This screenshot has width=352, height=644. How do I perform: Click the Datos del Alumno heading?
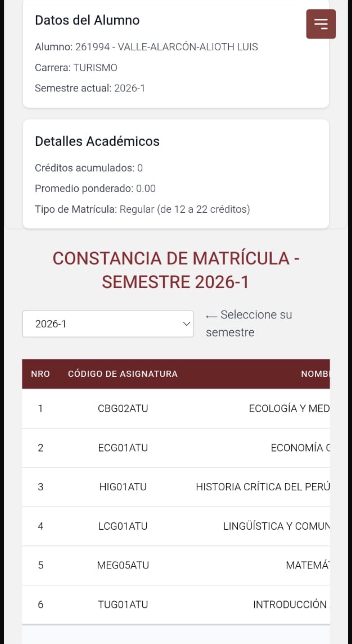(87, 20)
